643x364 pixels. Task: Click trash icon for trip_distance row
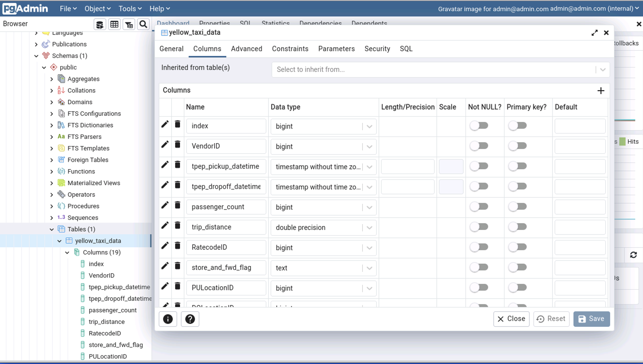coord(178,225)
